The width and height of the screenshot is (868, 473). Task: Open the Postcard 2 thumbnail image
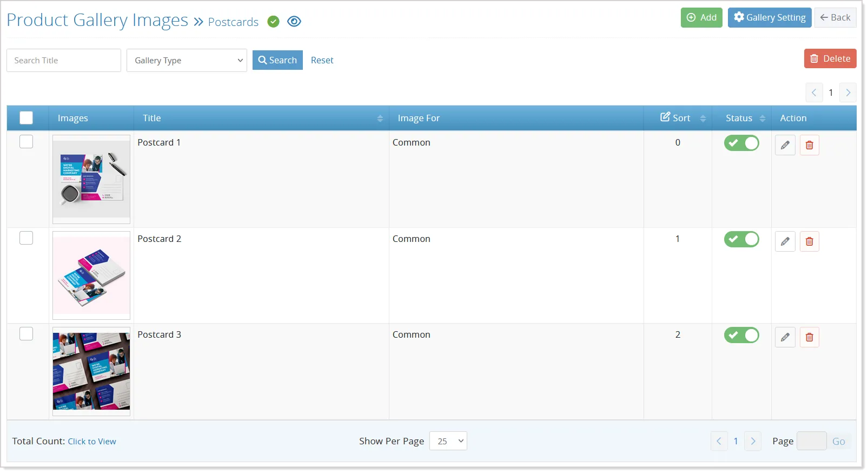pos(91,275)
